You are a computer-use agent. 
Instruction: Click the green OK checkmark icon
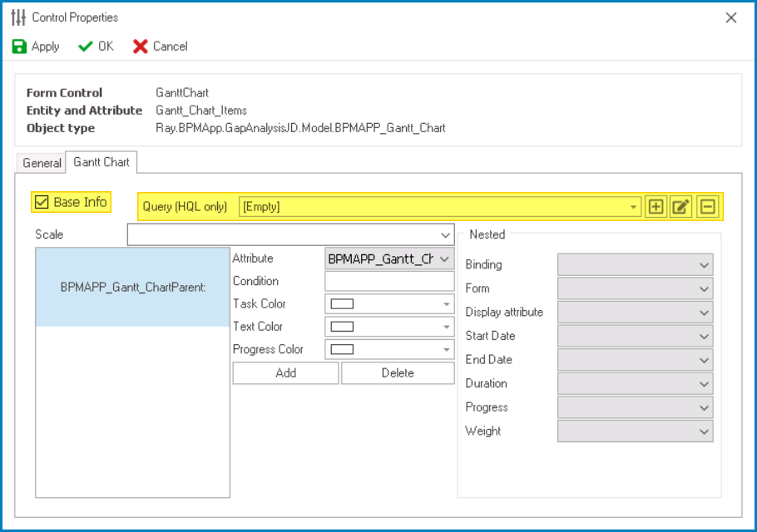tap(85, 47)
